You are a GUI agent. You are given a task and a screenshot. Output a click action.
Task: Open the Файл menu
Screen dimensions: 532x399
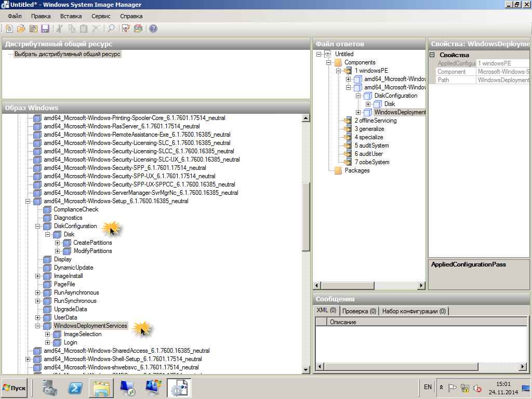(15, 16)
